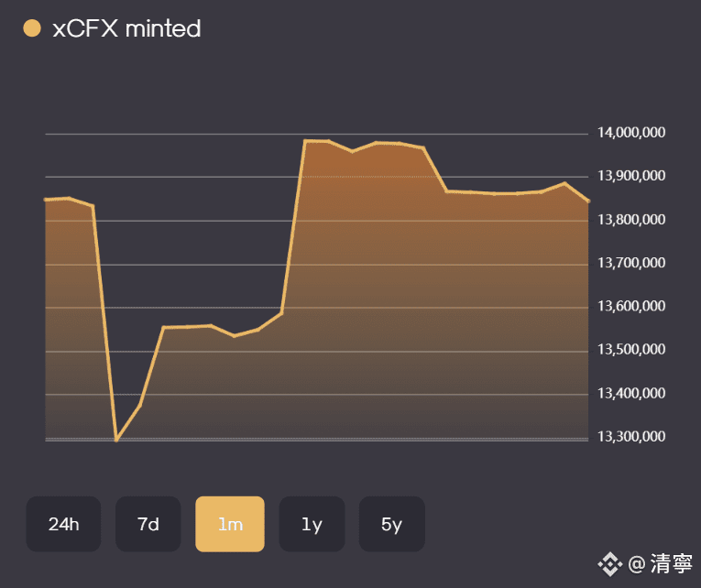Click the orange xCFX legend dot

point(32,29)
